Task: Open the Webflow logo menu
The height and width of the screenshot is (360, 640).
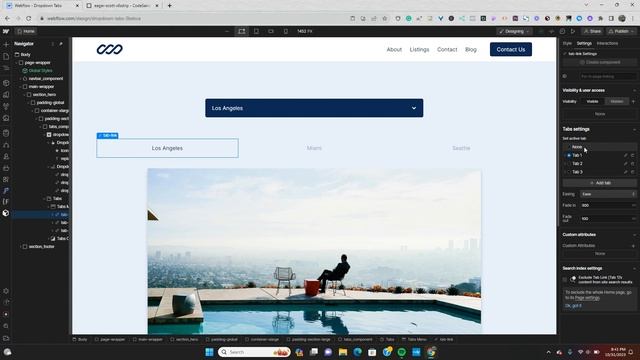Action: coord(6,31)
